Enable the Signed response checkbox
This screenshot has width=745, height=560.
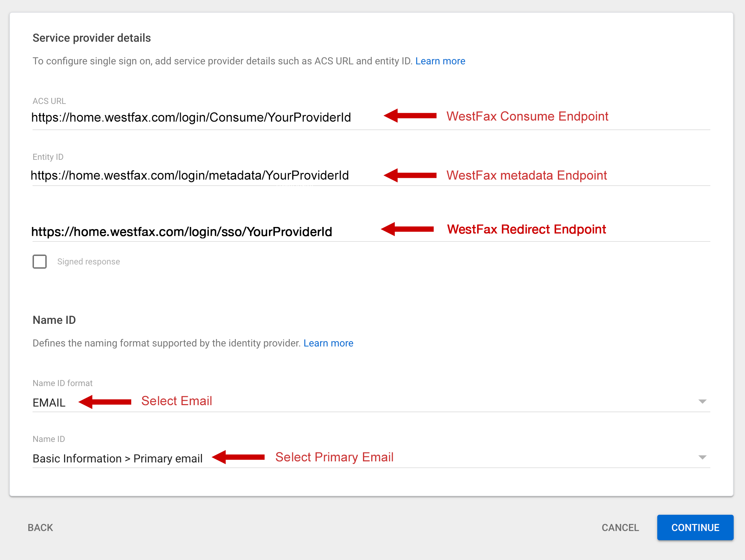[39, 262]
